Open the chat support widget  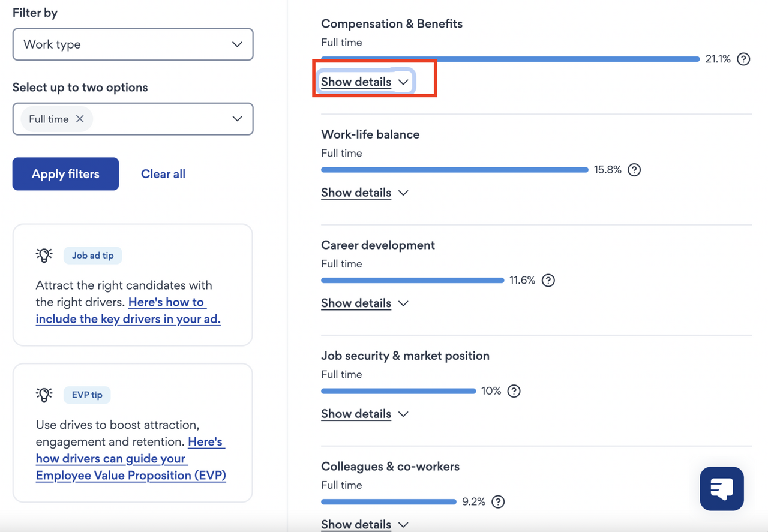click(721, 488)
